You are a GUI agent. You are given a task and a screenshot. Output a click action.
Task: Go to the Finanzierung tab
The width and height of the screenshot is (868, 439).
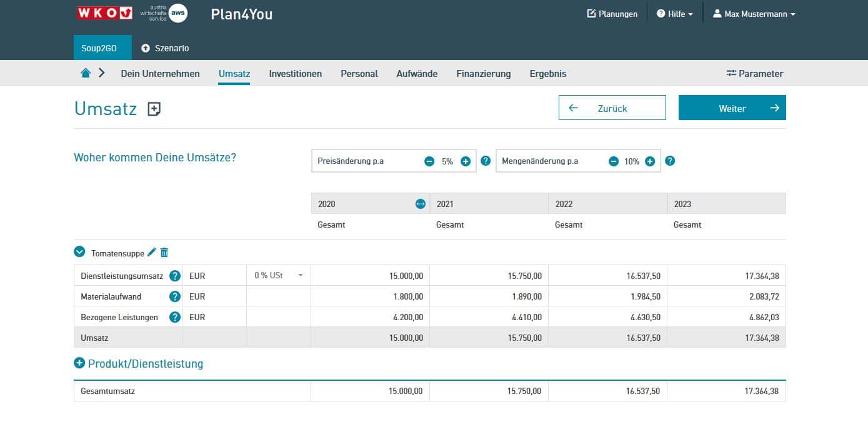483,74
